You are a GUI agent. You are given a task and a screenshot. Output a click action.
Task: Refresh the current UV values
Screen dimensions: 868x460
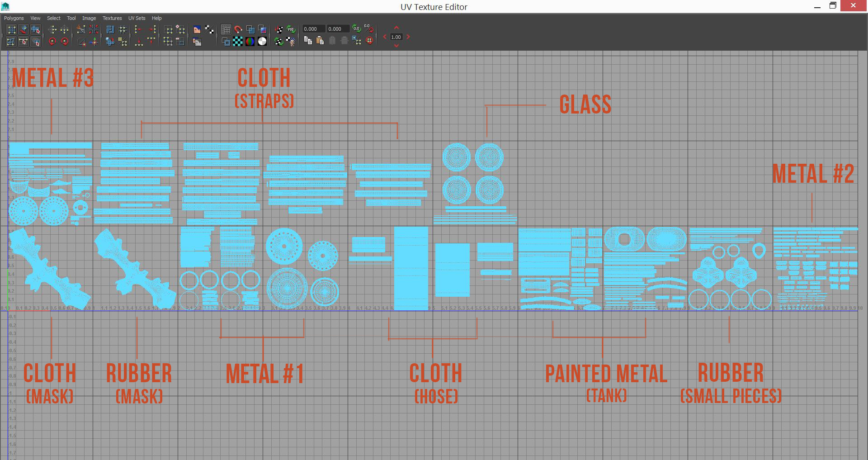(x=357, y=28)
